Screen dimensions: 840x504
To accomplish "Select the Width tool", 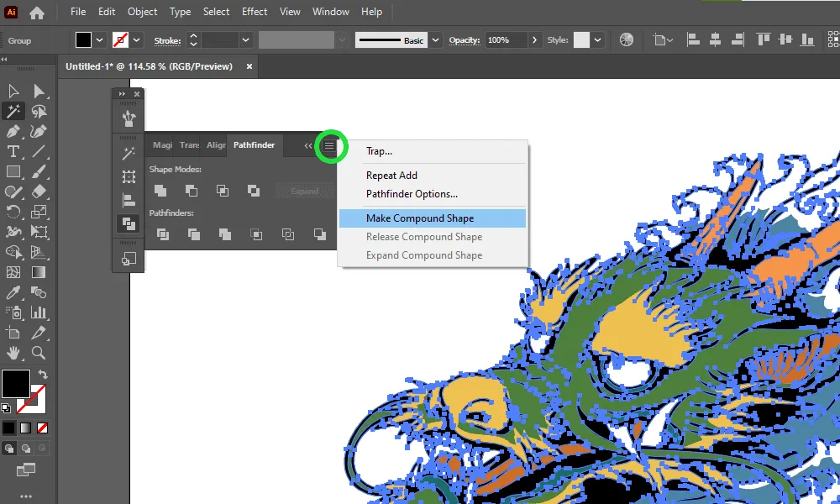I will tap(13, 232).
